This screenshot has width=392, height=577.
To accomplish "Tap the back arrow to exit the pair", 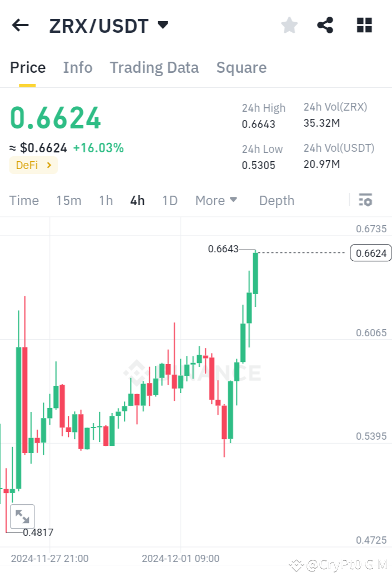I will [20, 25].
